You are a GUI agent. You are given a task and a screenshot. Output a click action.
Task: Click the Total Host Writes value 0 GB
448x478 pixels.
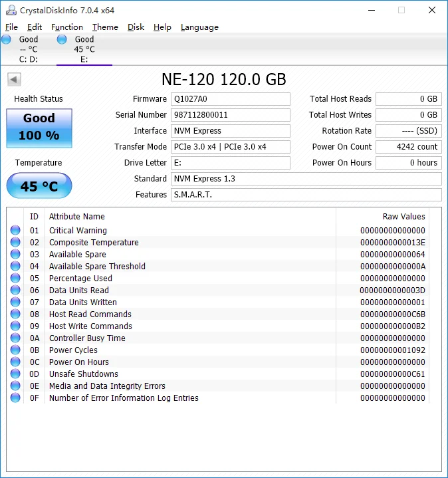pos(409,115)
